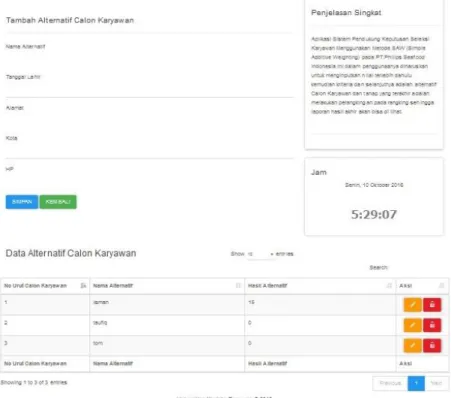
Task: Click the clock time 5:29:07
Action: pyautogui.click(x=374, y=214)
